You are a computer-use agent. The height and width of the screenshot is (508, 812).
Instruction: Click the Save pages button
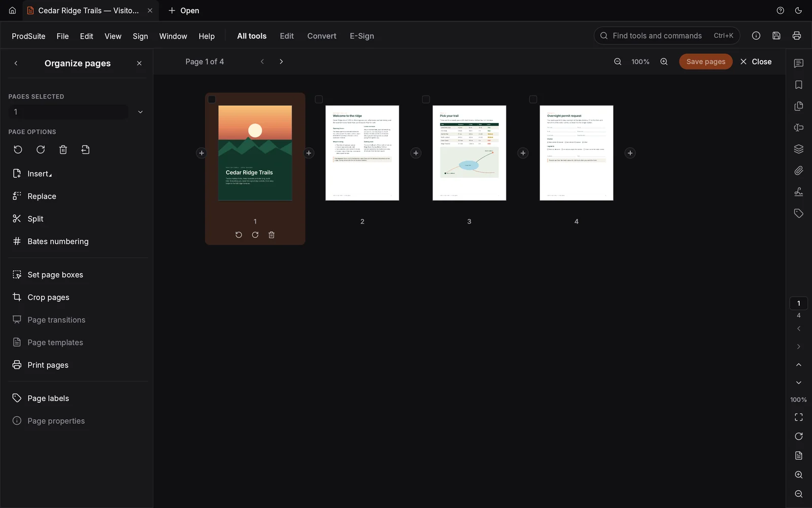(706, 61)
